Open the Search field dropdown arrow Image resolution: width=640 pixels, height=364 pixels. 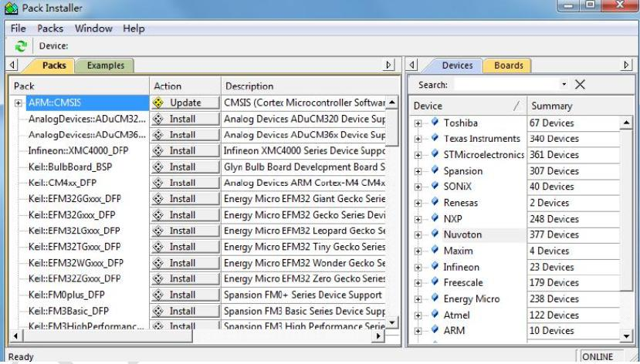tap(564, 84)
